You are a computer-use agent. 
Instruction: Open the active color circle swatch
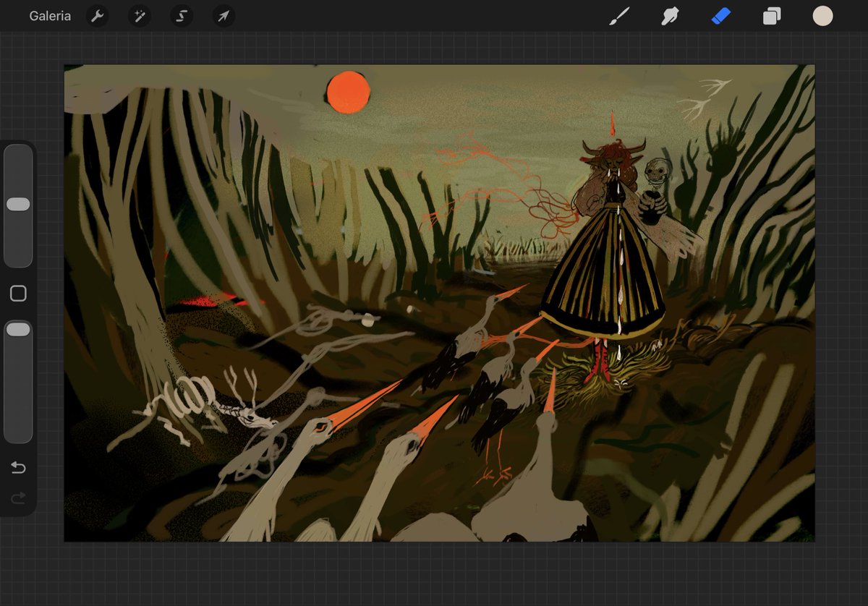tap(822, 16)
